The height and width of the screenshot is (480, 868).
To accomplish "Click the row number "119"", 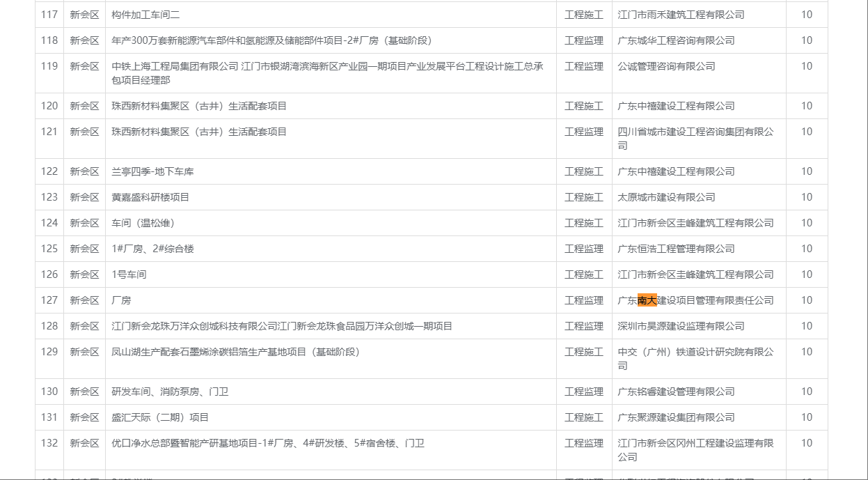I will click(49, 66).
